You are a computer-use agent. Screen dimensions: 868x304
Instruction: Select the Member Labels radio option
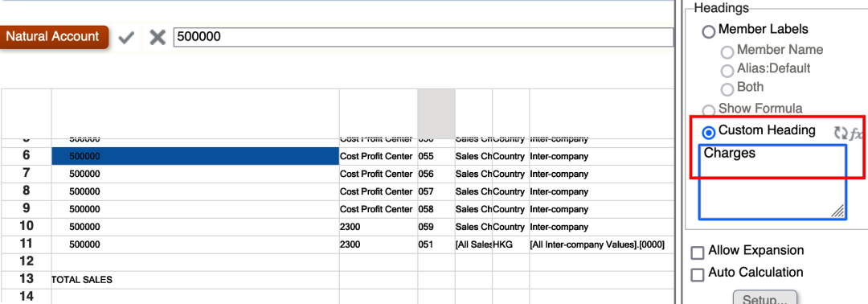coord(709,31)
